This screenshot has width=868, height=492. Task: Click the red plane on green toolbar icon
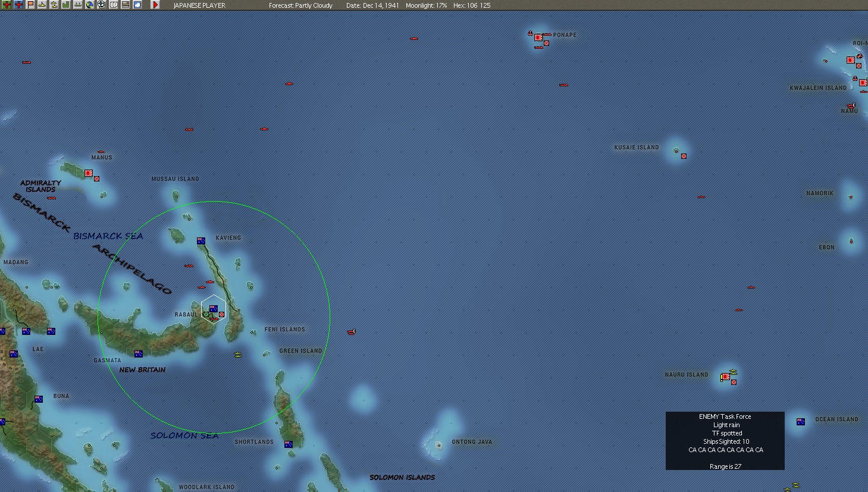(7, 5)
